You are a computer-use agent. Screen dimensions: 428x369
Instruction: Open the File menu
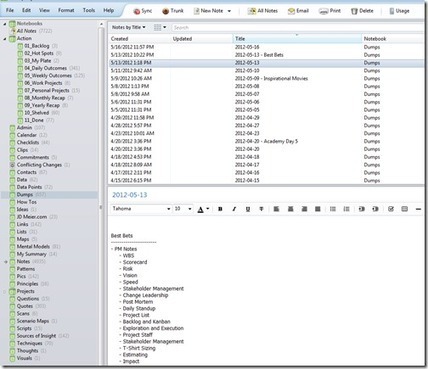[x=10, y=10]
